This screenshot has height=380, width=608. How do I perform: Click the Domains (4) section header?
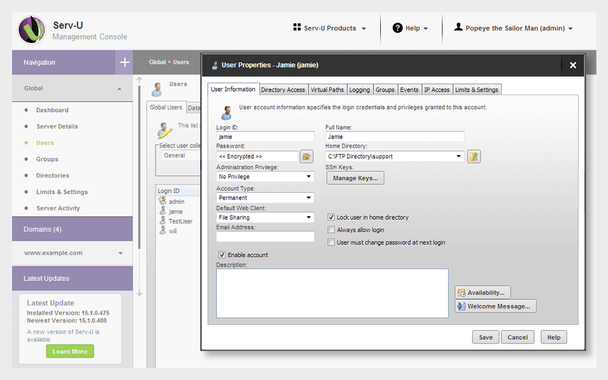pyautogui.click(x=72, y=229)
